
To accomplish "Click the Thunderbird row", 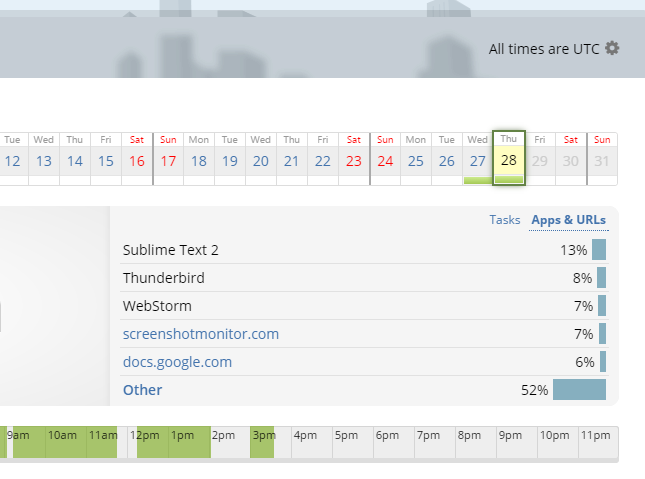I will tap(364, 278).
